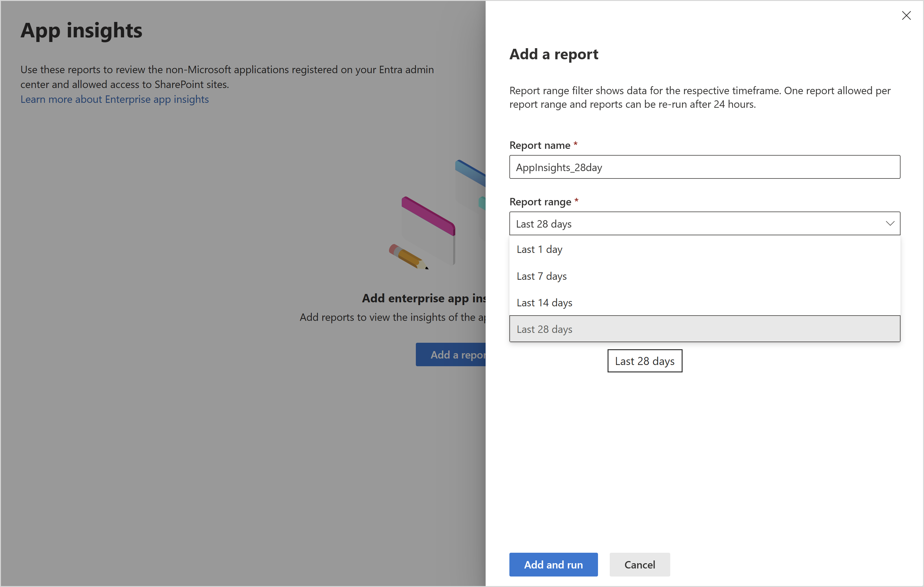Click the Report name text field
Image resolution: width=924 pixels, height=587 pixels.
704,167
